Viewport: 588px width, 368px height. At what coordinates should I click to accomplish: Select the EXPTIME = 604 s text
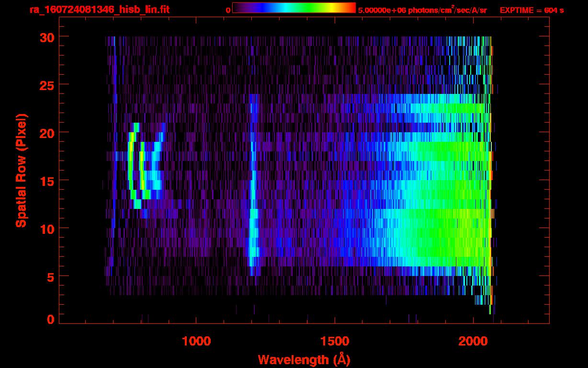point(531,10)
